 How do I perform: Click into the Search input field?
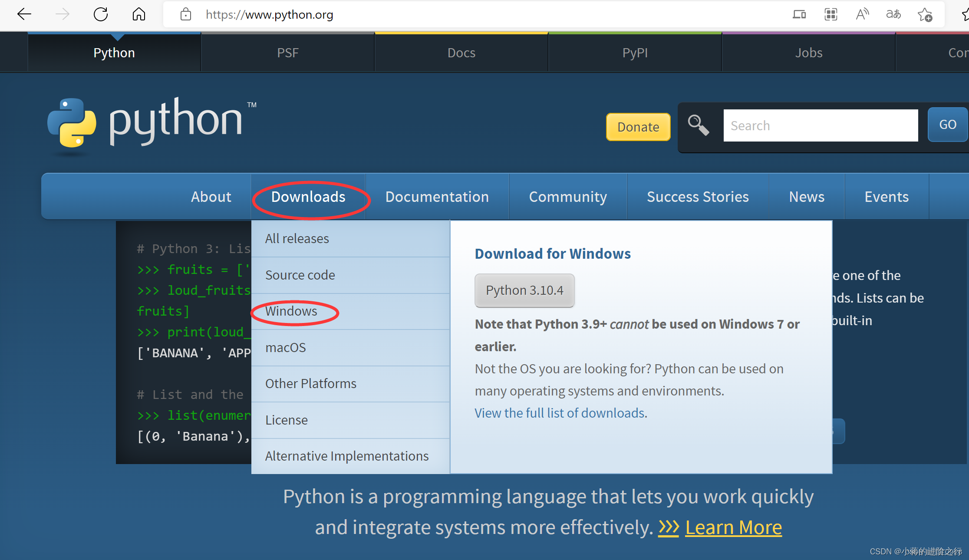pyautogui.click(x=820, y=125)
